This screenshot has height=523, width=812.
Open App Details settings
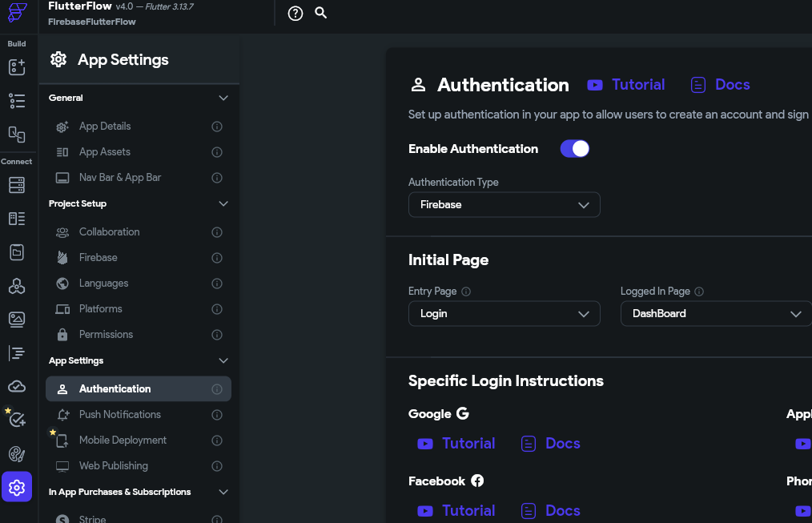point(139,127)
